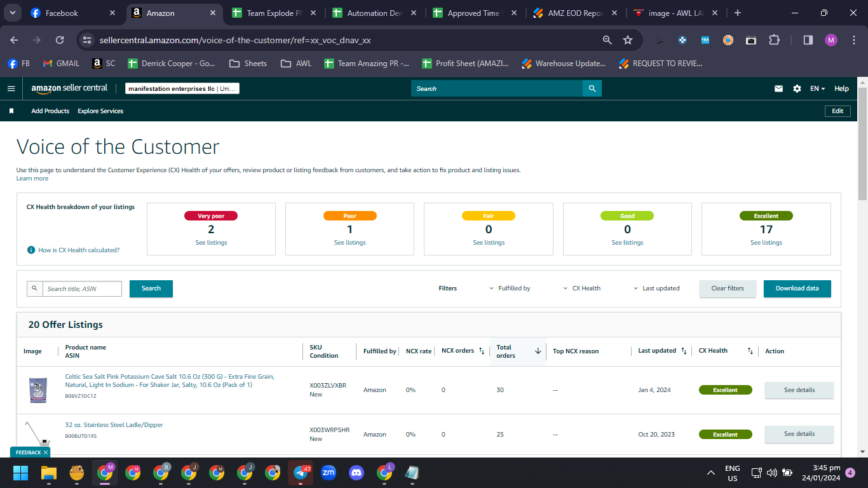Click the Learn more link
868x488 pixels.
pyautogui.click(x=32, y=179)
